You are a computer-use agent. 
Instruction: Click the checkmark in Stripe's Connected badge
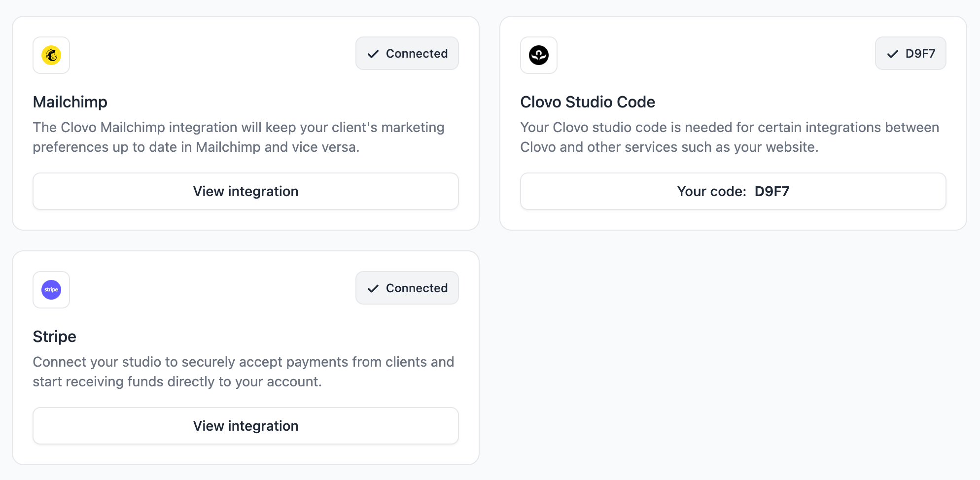pyautogui.click(x=373, y=288)
